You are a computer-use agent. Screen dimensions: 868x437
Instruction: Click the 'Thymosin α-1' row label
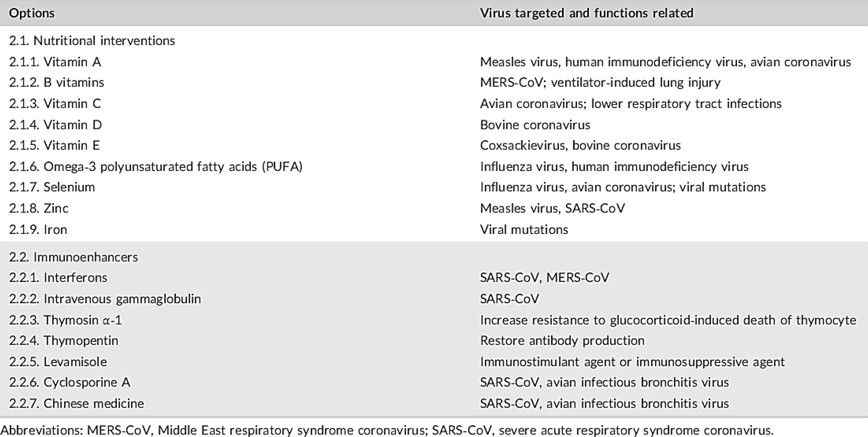tap(66, 320)
